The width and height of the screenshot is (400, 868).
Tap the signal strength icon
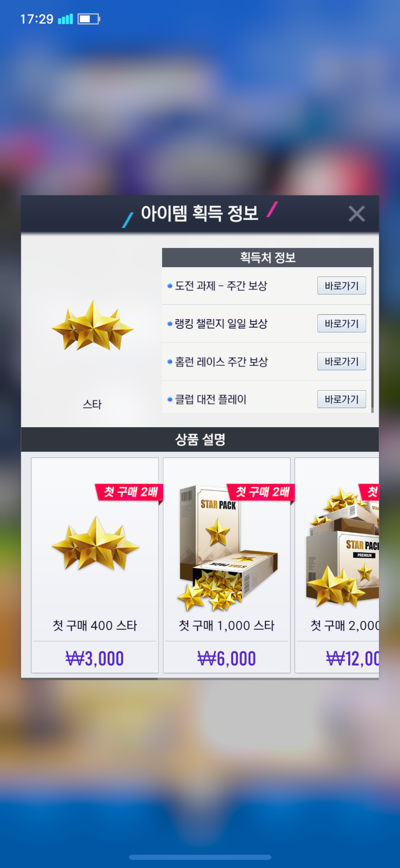click(65, 19)
